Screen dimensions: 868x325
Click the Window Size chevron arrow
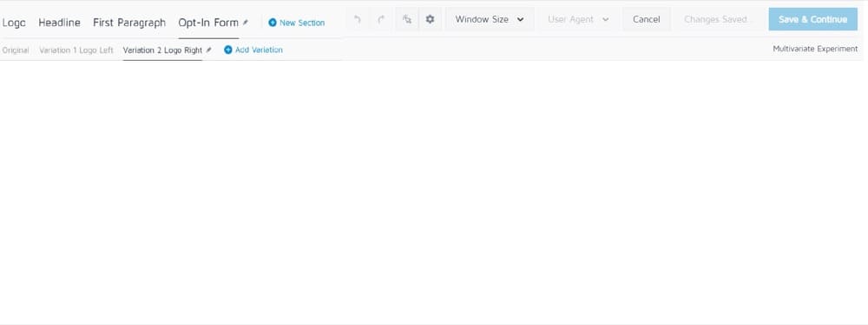(x=520, y=19)
